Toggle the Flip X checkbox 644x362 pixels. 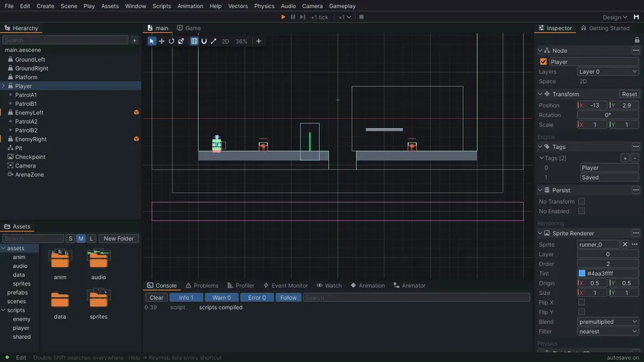582,302
